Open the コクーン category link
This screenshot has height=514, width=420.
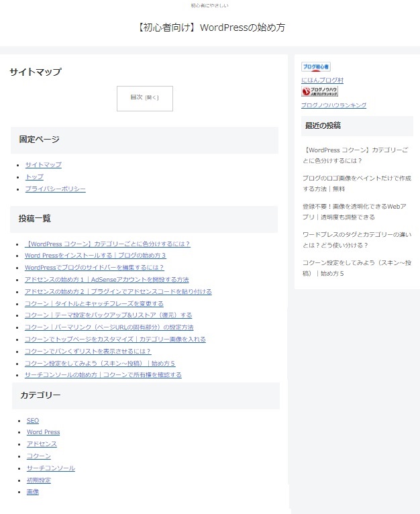click(x=39, y=456)
